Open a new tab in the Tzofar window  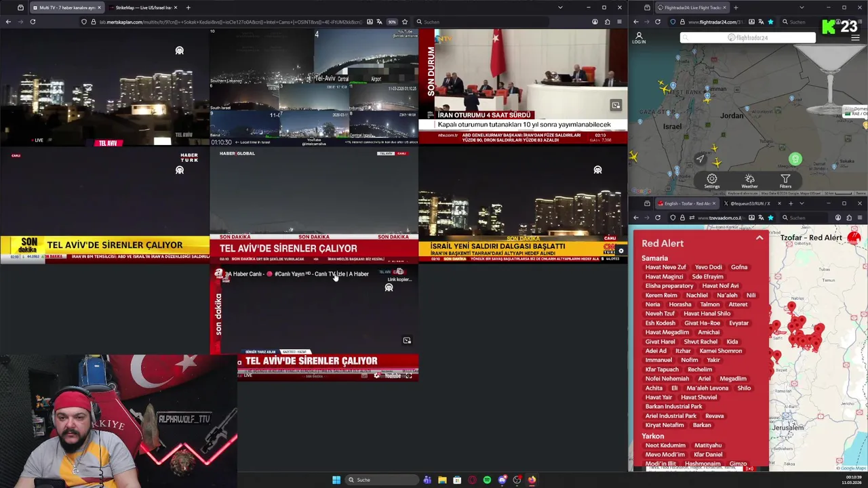[x=791, y=203]
